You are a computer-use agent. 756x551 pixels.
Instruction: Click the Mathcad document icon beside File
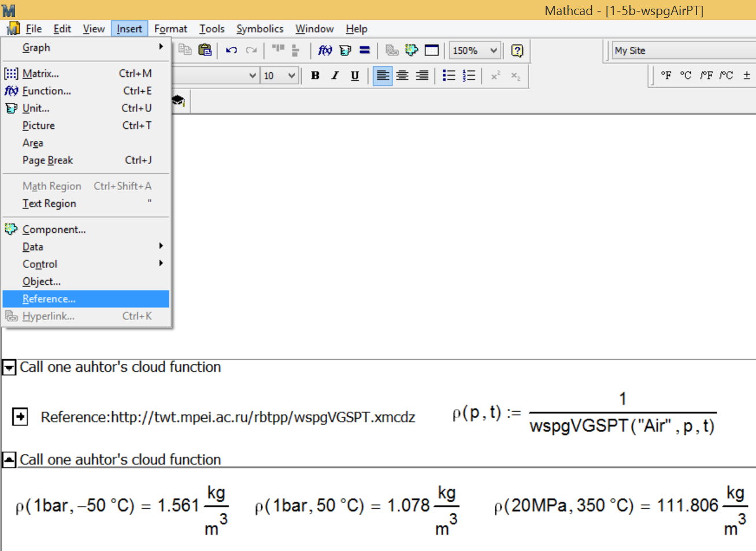pyautogui.click(x=13, y=28)
